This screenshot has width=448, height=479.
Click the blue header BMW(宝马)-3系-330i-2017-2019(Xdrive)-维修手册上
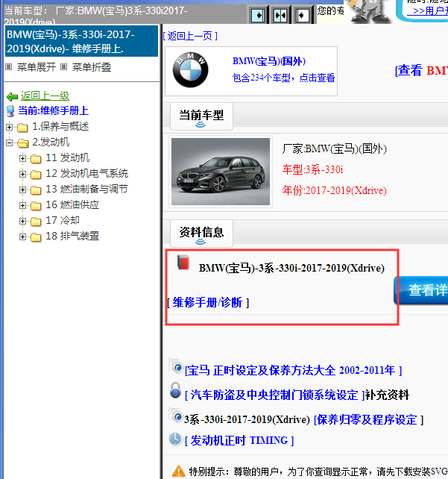[81, 41]
